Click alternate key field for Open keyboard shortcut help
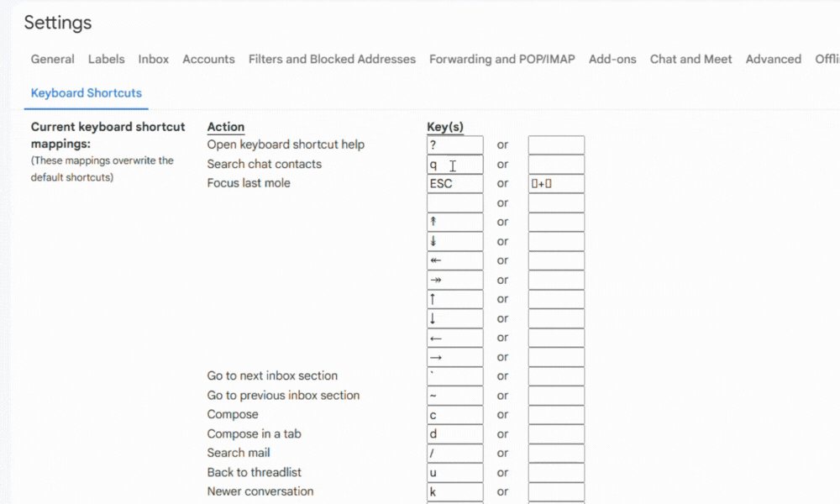This screenshot has width=840, height=504. pos(556,144)
